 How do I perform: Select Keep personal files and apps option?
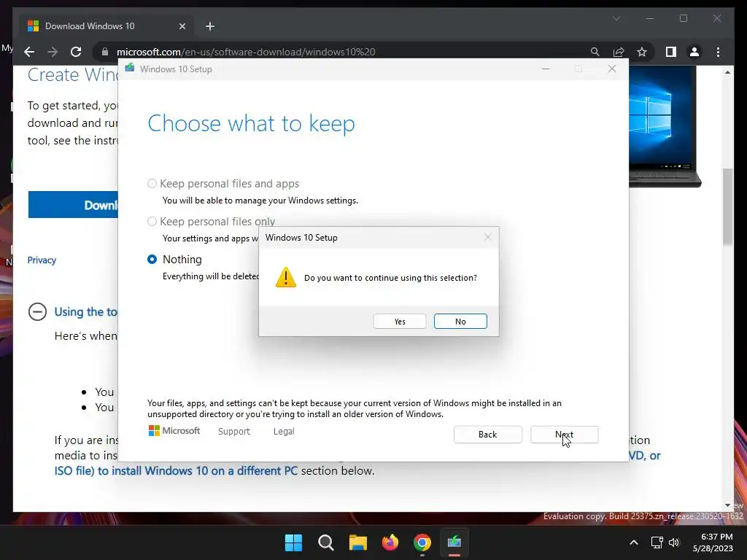[152, 184]
